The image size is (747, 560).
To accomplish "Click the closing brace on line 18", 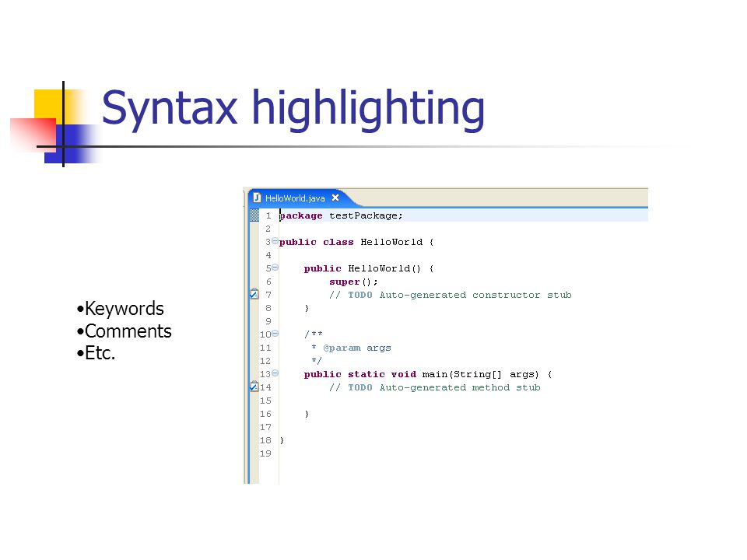I will point(282,440).
